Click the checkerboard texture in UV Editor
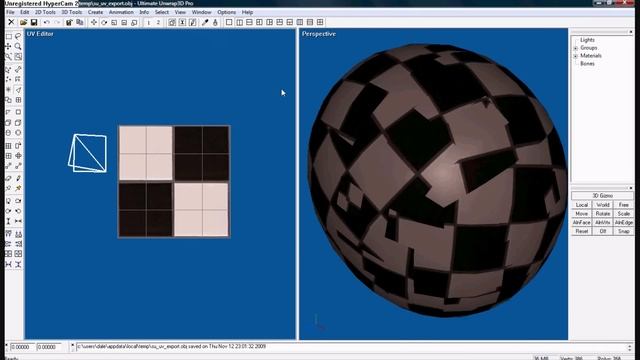640x360 pixels. click(x=174, y=182)
